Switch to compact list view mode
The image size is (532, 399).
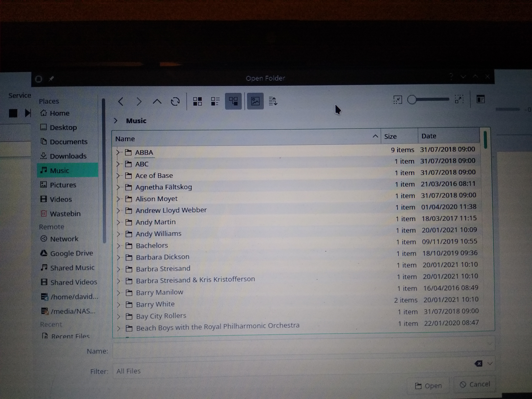pyautogui.click(x=215, y=101)
